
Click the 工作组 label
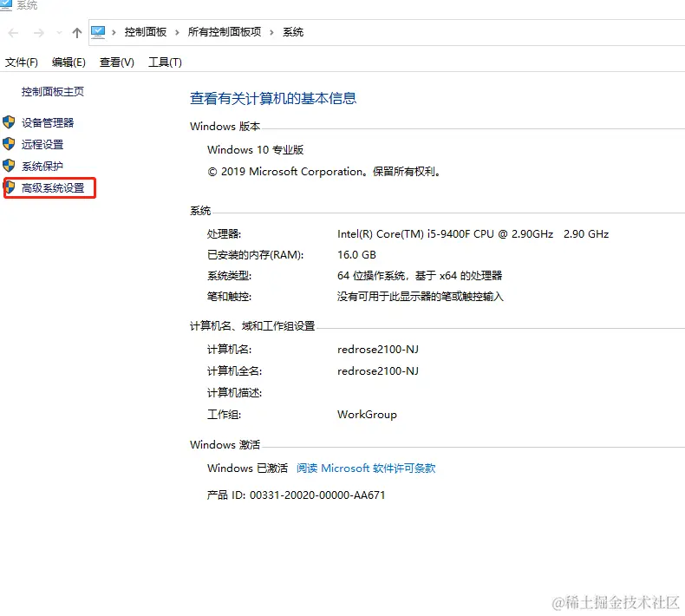click(224, 415)
